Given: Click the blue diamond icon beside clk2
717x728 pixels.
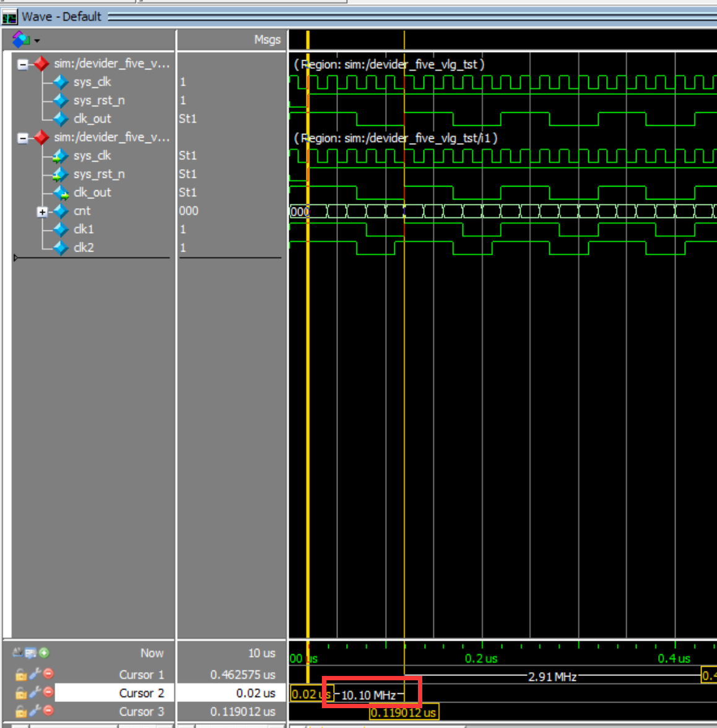Looking at the screenshot, I should (x=61, y=248).
